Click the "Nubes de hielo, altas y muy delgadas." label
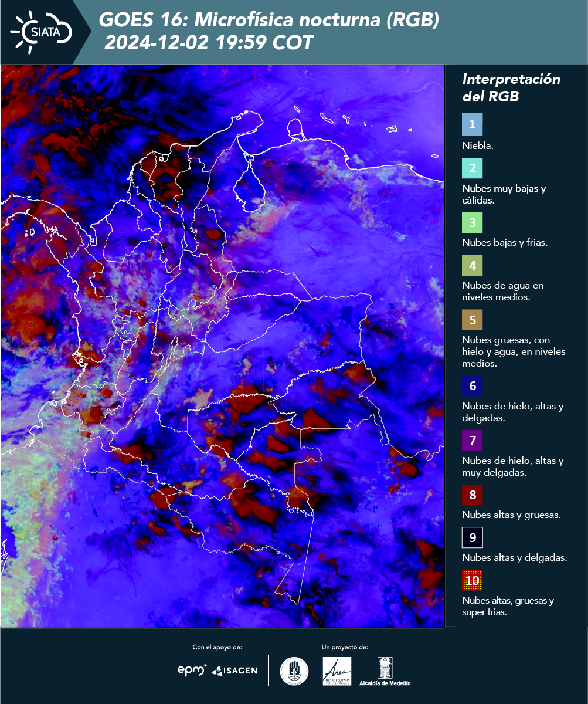The height and width of the screenshot is (704, 588). pyautogui.click(x=513, y=466)
